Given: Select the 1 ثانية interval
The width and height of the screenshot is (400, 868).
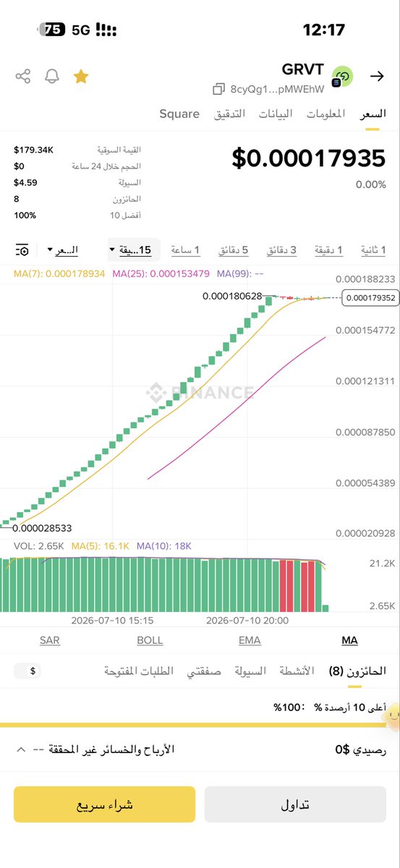Looking at the screenshot, I should click(x=373, y=250).
